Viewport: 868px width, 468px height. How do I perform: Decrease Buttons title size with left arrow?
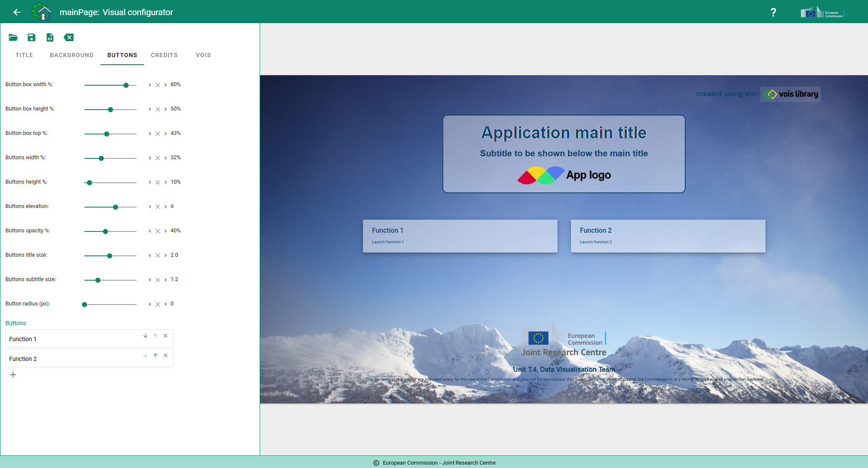point(150,255)
